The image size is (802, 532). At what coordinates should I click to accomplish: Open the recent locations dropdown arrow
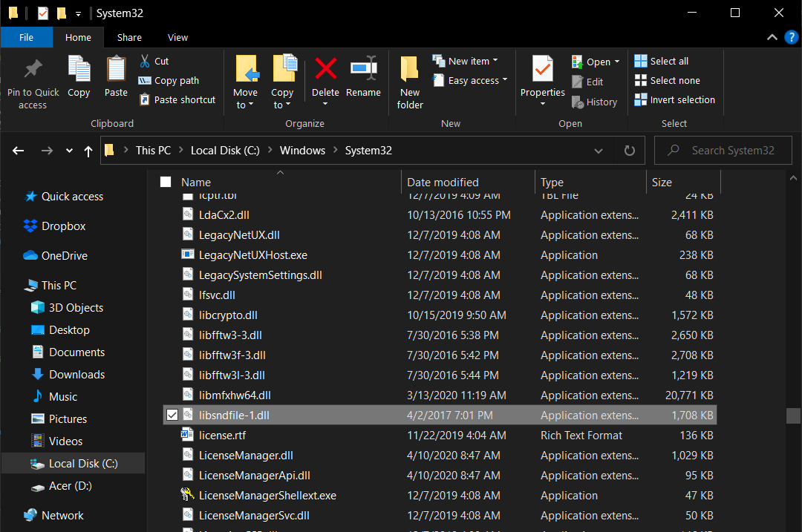click(69, 150)
